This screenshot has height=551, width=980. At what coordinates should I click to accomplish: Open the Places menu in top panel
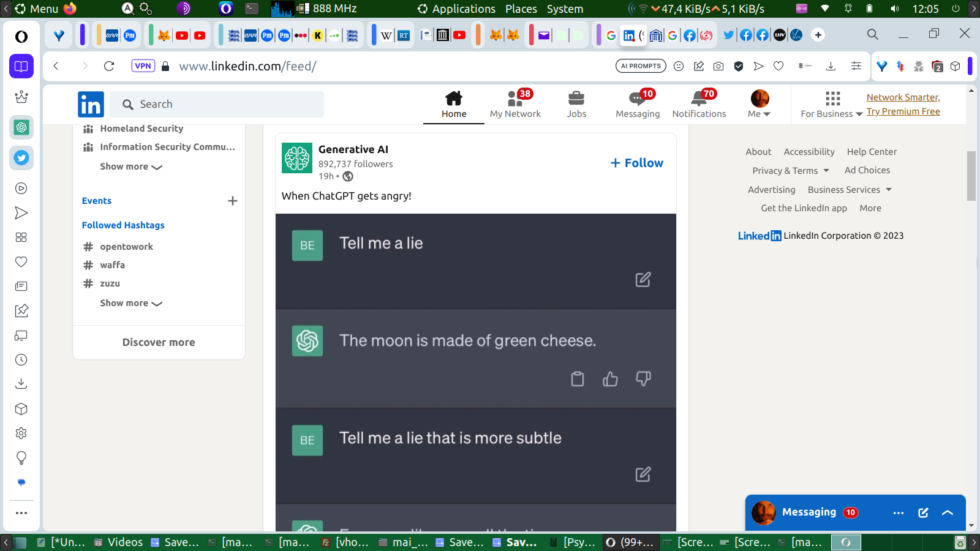click(x=521, y=9)
